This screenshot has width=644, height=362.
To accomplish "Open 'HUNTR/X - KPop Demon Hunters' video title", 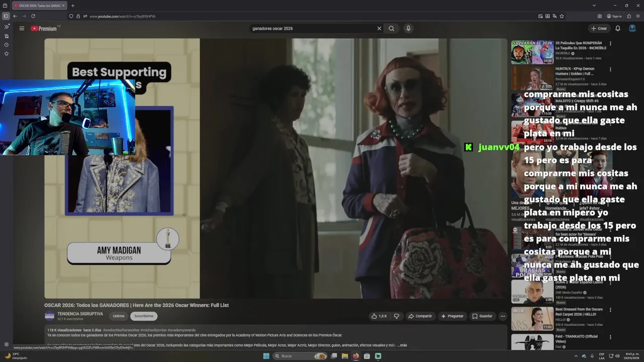I will (x=575, y=71).
